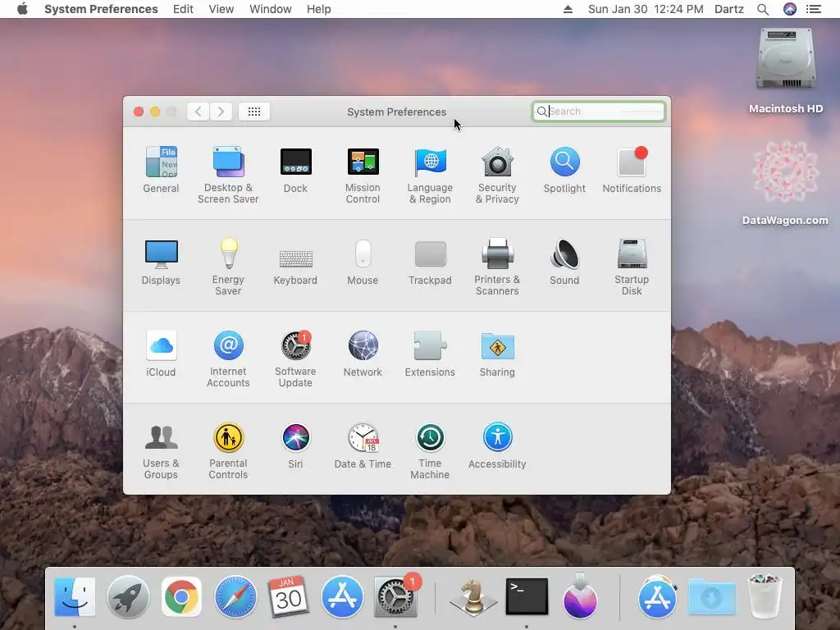Open the Spotlight search in the menu bar
Viewport: 840px width, 630px height.
coord(763,9)
